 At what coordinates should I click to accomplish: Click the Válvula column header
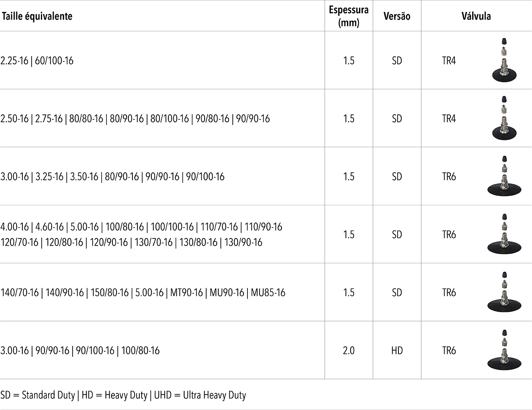pyautogui.click(x=476, y=16)
